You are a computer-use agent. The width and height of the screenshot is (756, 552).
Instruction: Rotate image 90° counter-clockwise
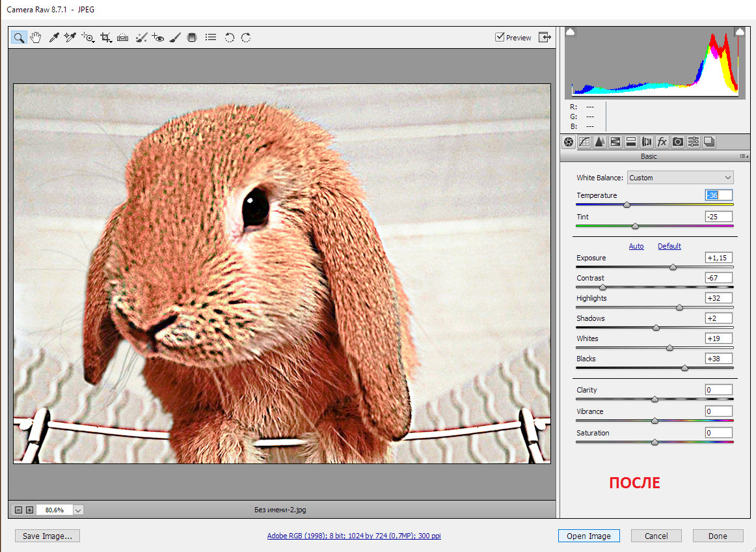(229, 38)
